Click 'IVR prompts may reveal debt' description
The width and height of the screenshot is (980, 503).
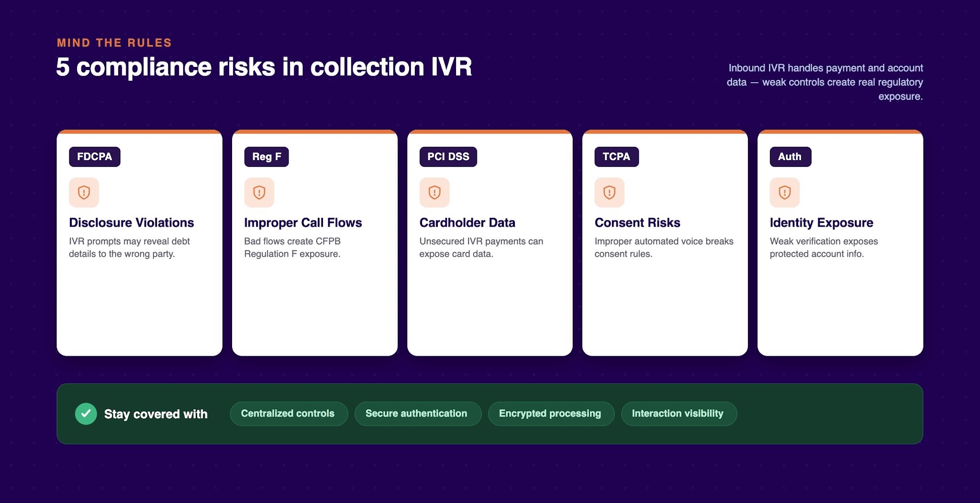pyautogui.click(x=129, y=248)
